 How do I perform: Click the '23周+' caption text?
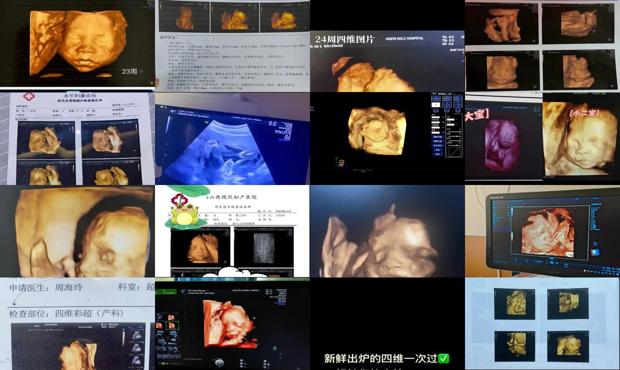[132, 72]
